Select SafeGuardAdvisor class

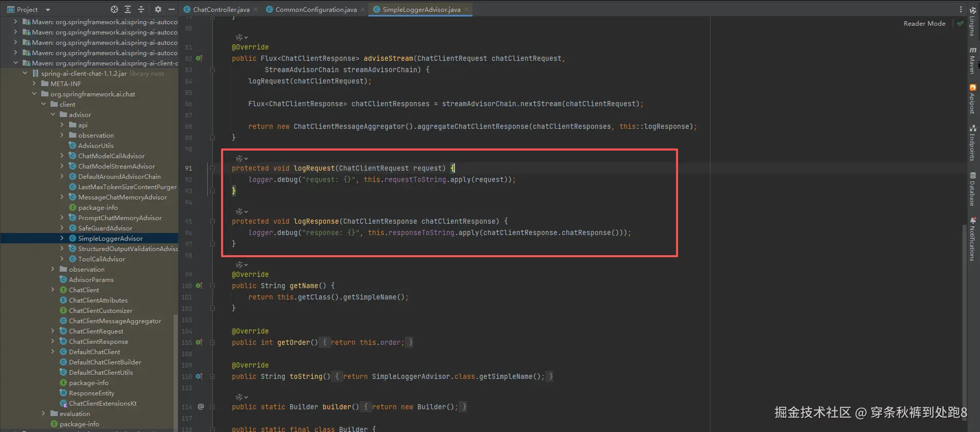click(105, 228)
